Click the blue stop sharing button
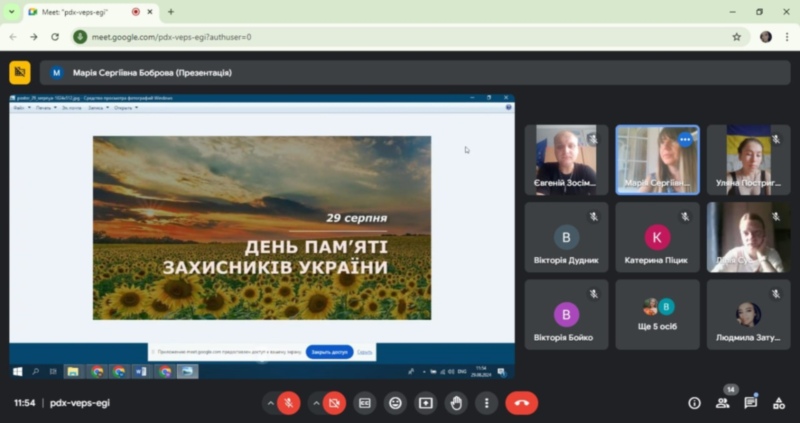800x423 pixels. pyautogui.click(x=329, y=352)
